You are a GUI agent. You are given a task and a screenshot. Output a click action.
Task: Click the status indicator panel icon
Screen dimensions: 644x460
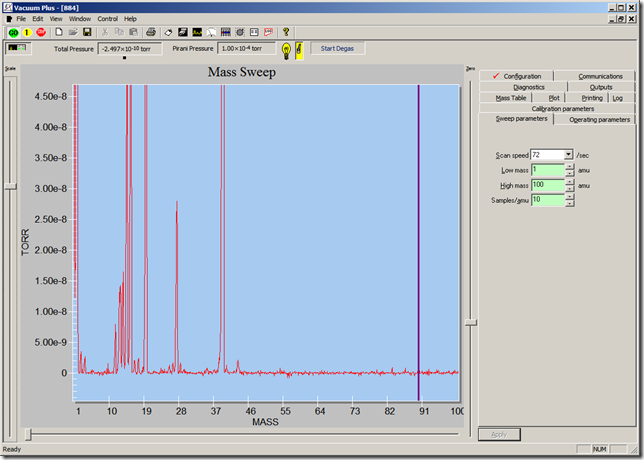[x=17, y=48]
